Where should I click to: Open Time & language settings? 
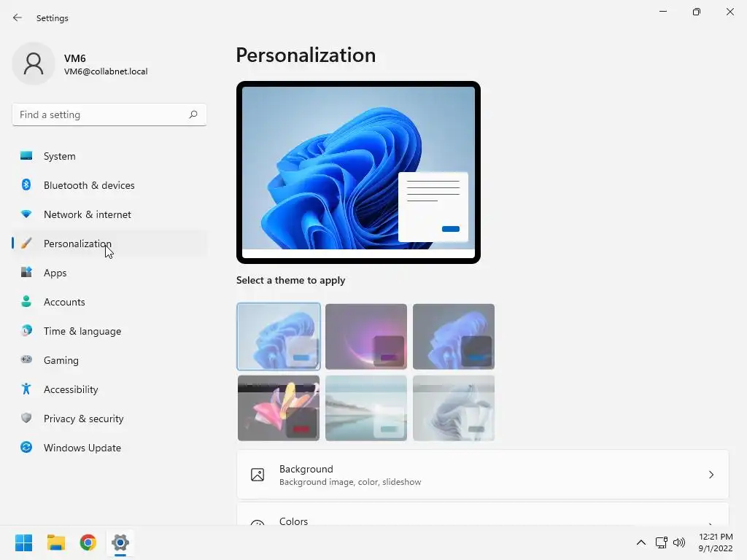tap(109, 331)
